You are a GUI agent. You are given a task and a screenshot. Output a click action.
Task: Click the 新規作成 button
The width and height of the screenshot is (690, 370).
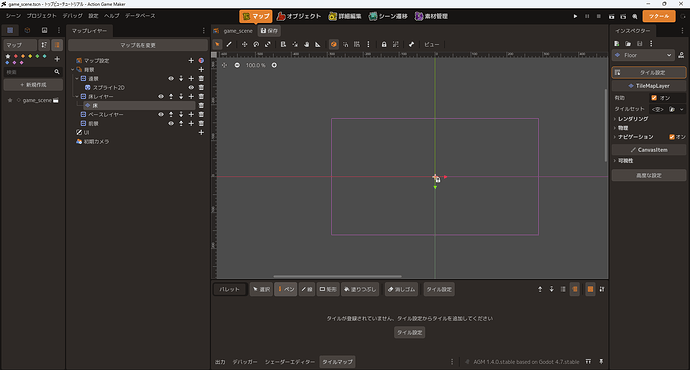click(x=33, y=84)
